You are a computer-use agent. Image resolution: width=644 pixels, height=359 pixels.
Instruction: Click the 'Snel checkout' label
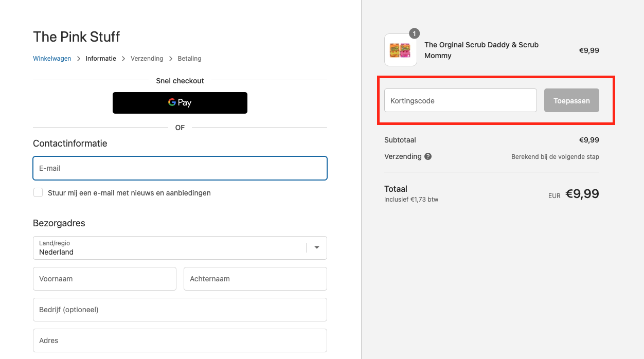(180, 81)
